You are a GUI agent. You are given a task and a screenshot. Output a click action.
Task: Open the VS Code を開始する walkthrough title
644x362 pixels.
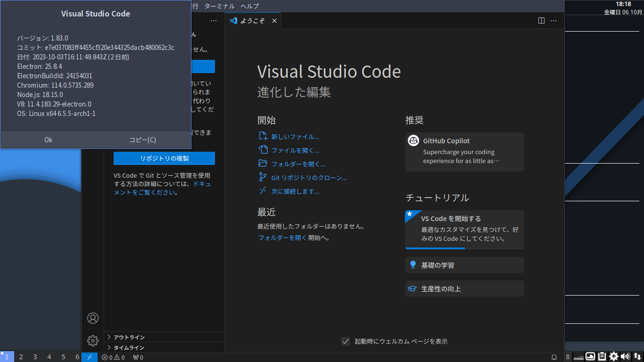[x=451, y=219]
